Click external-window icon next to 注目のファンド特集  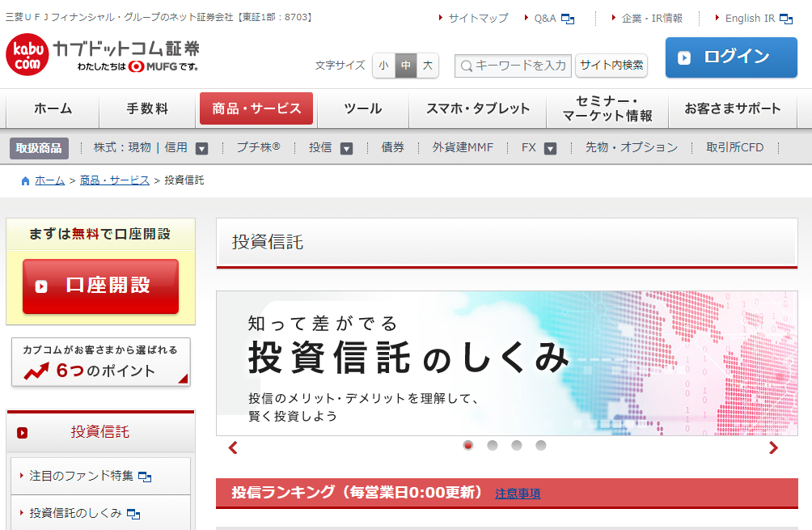tap(145, 477)
